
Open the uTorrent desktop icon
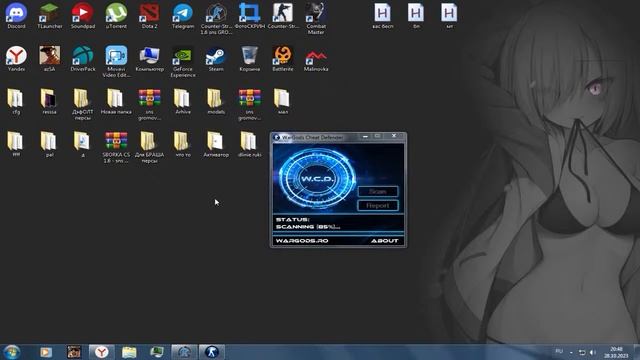116,16
